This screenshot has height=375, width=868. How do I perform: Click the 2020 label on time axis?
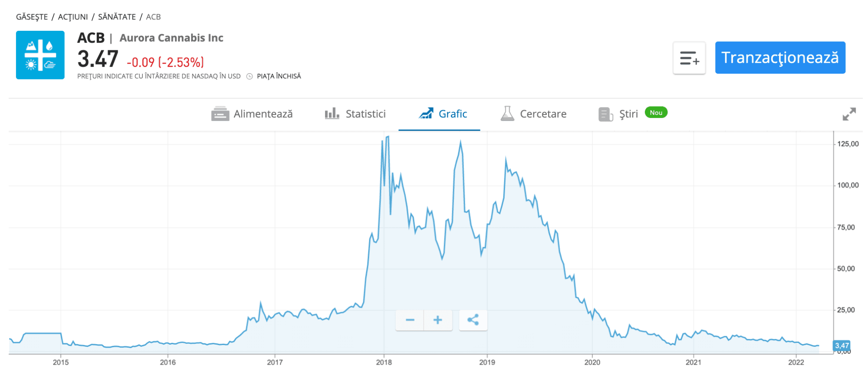point(592,362)
